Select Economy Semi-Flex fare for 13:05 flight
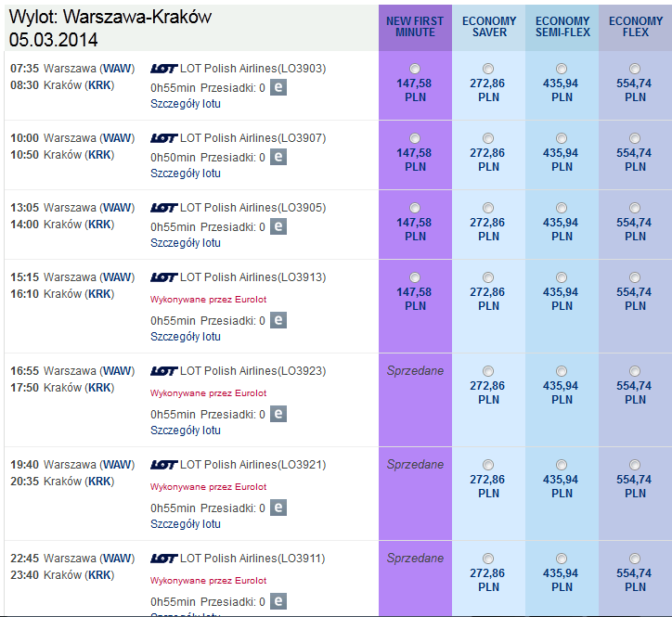 [x=562, y=208]
